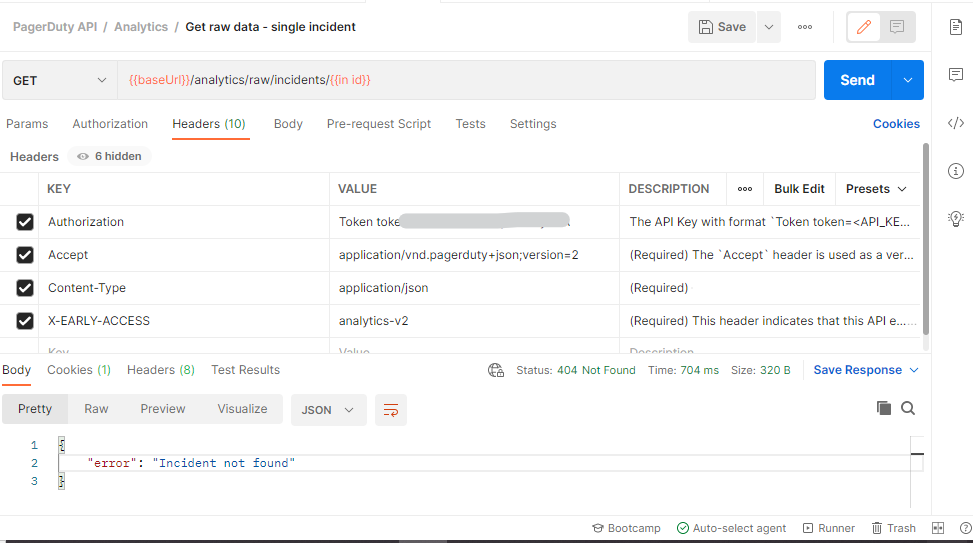This screenshot has height=543, width=973.
Task: Search the response with magnifier icon
Action: pyautogui.click(x=908, y=408)
